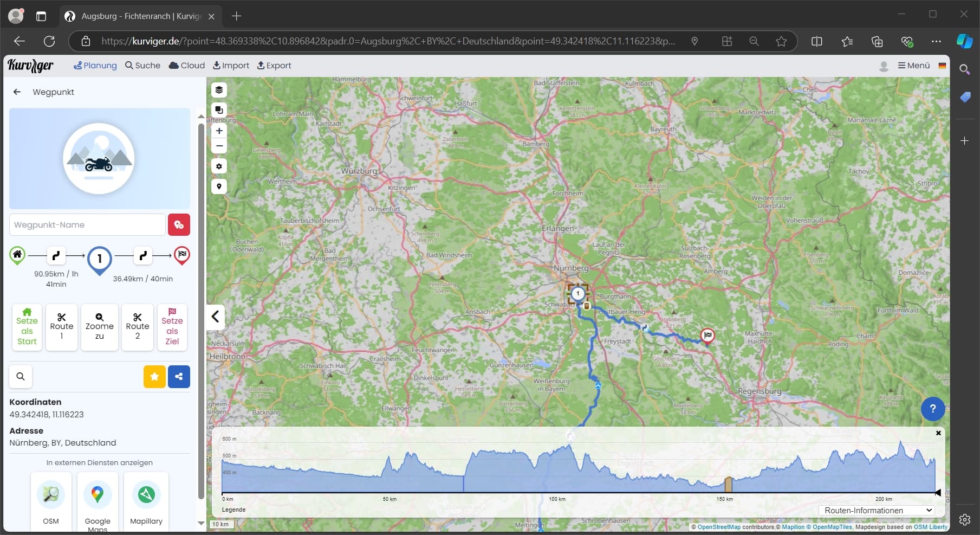Open OSM Liberty attribution link
The width and height of the screenshot is (980, 535).
point(931,527)
